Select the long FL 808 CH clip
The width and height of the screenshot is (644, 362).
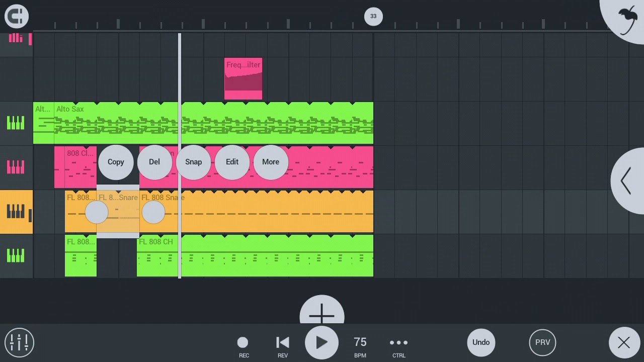pos(255,256)
